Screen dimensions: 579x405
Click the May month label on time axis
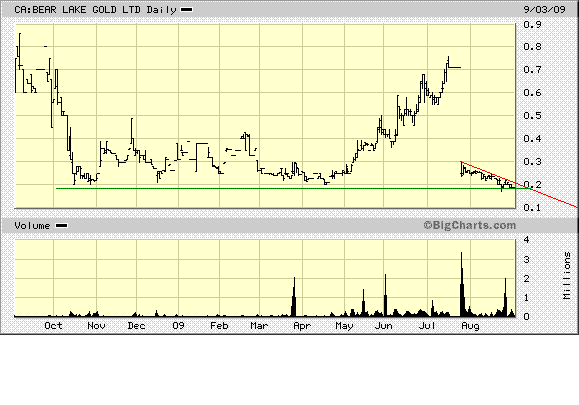point(345,326)
